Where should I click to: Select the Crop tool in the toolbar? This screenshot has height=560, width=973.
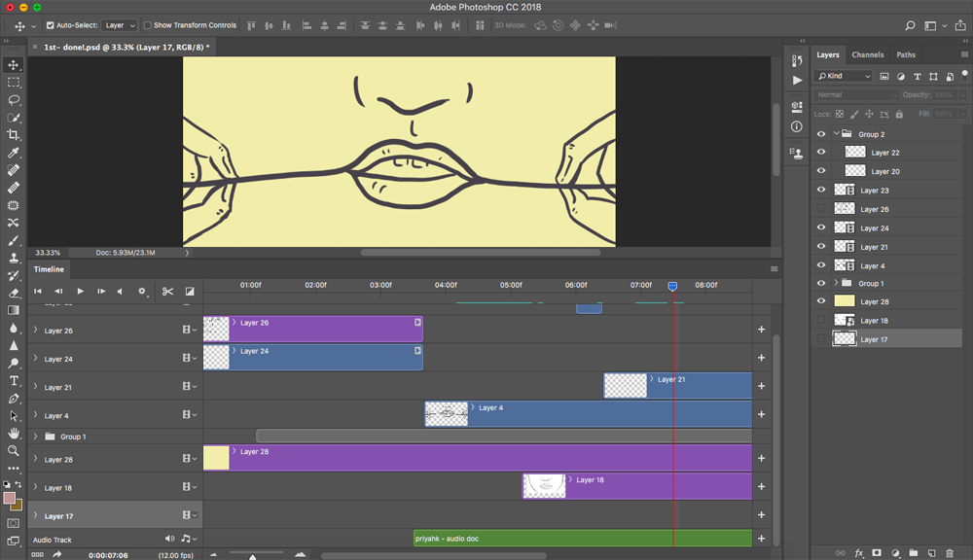(14, 135)
